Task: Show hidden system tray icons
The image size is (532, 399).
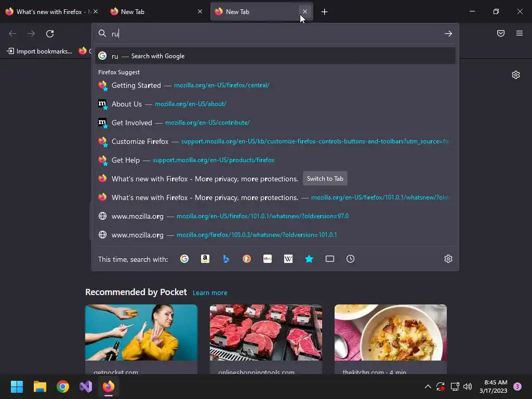Action: click(x=428, y=387)
